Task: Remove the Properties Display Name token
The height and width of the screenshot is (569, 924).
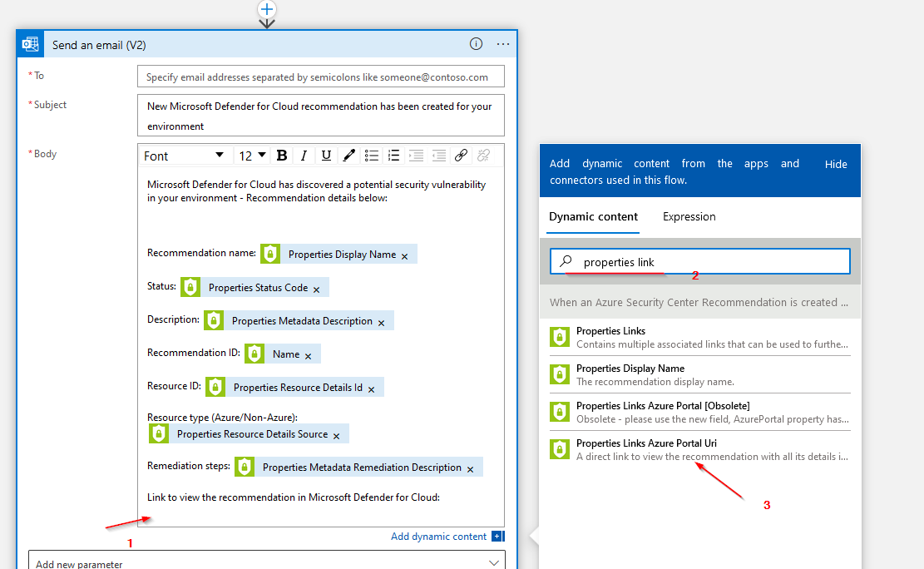Action: click(405, 256)
